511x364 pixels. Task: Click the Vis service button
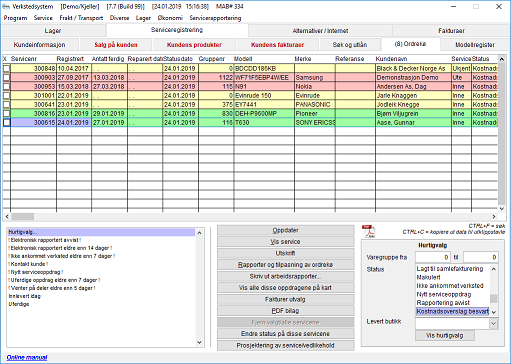(285, 242)
